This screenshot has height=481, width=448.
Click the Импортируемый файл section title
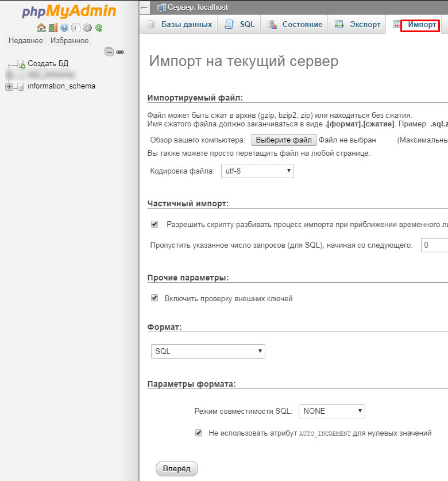pos(195,98)
